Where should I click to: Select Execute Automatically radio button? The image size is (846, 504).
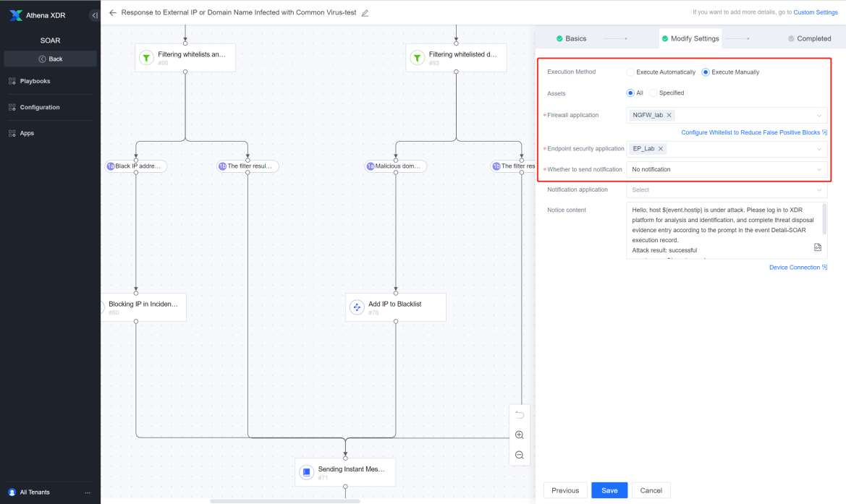point(630,72)
